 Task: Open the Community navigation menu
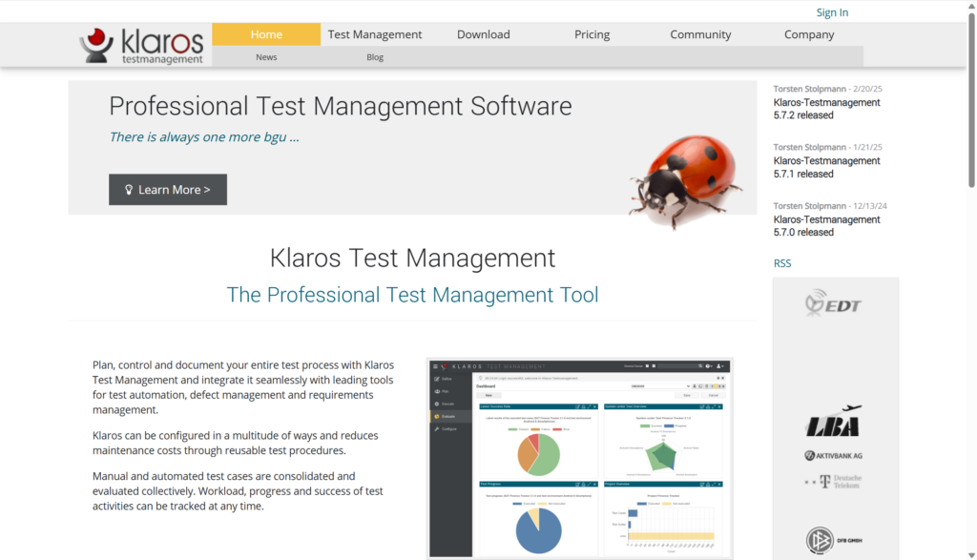coord(700,34)
